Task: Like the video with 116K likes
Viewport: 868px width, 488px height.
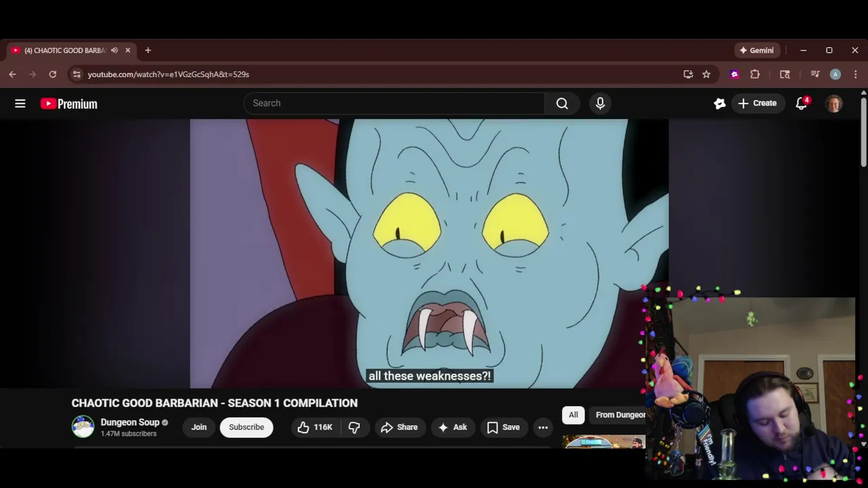Action: 315,427
